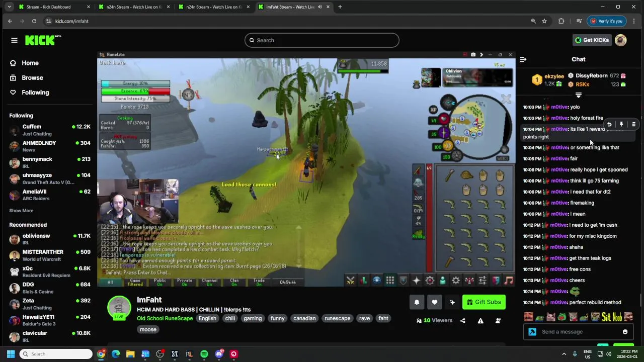The image size is (644, 362).
Task: Expand the gift leaderboard arrow
Action: (579, 95)
